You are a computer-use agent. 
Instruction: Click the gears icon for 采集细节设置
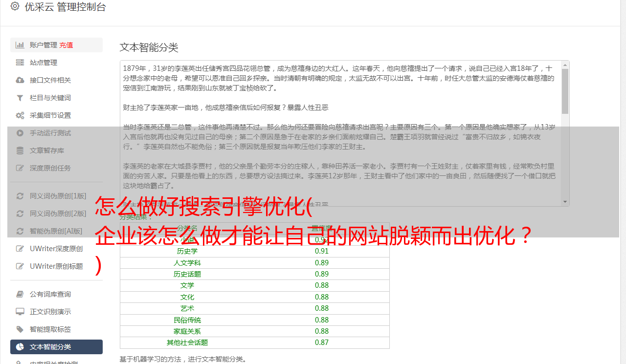20,115
